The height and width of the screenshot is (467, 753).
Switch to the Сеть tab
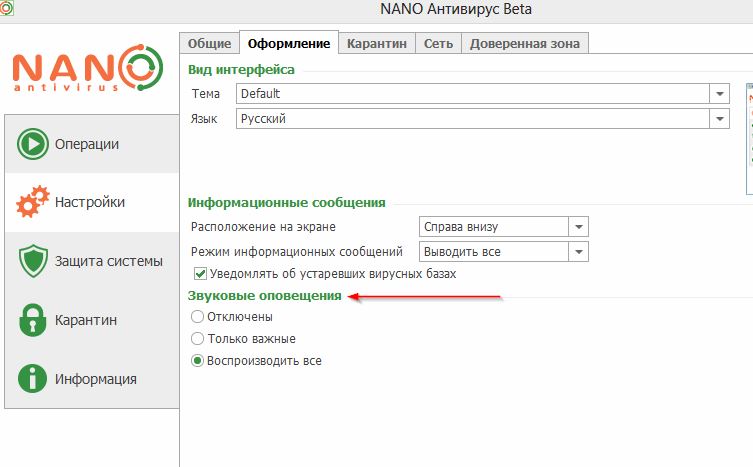pos(437,43)
